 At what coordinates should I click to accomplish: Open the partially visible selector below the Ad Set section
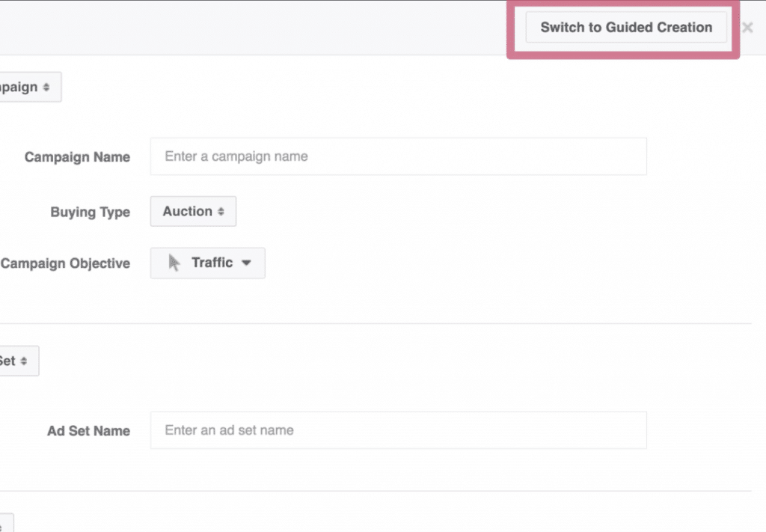(6, 523)
